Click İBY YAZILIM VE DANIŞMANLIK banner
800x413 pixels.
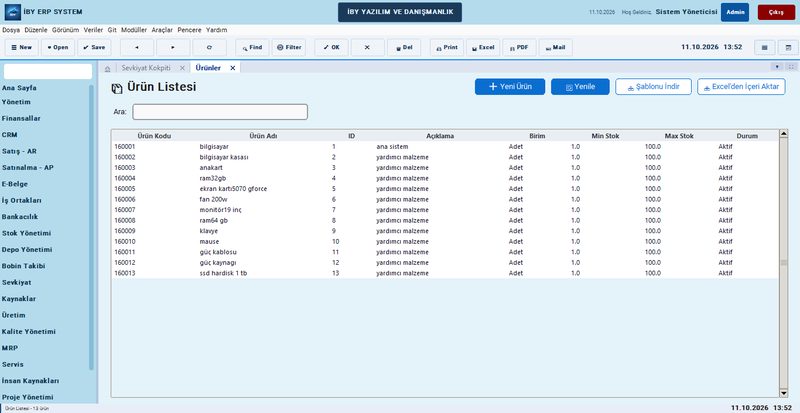pos(399,12)
